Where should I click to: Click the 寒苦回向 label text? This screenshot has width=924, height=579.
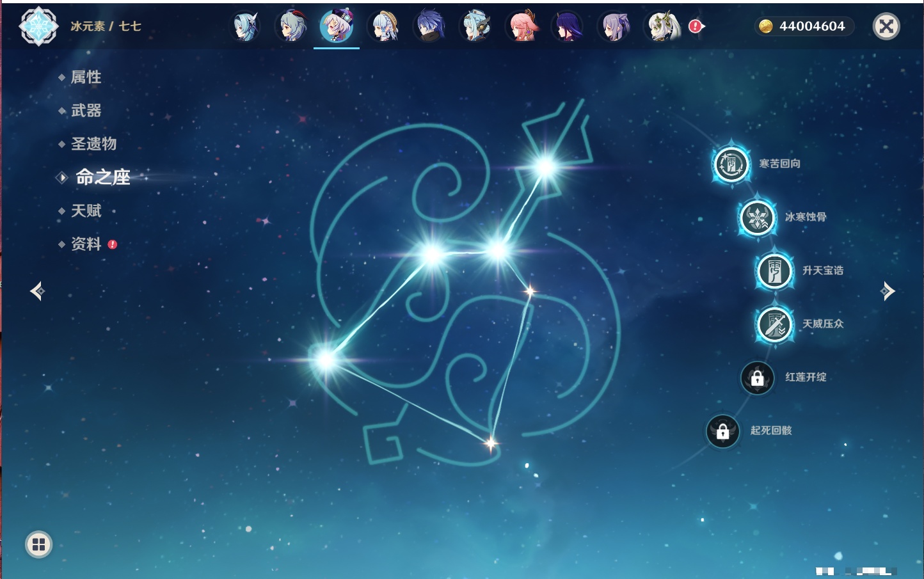779,164
